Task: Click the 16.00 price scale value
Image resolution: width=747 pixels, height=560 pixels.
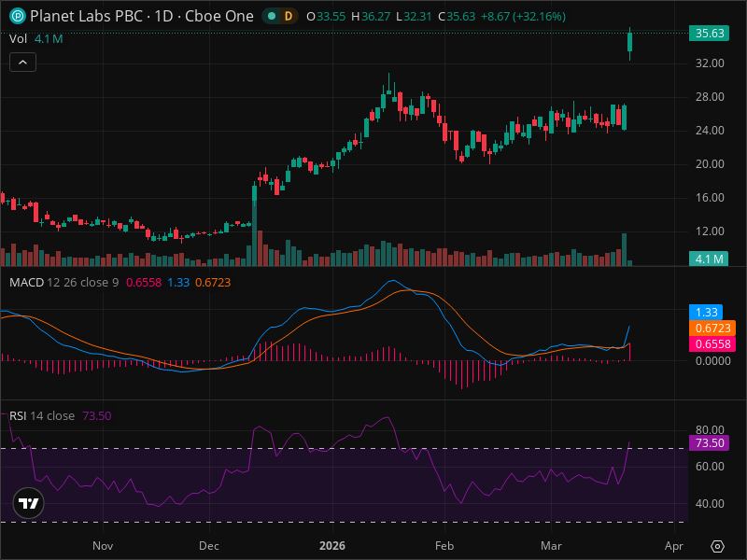Action: point(710,198)
